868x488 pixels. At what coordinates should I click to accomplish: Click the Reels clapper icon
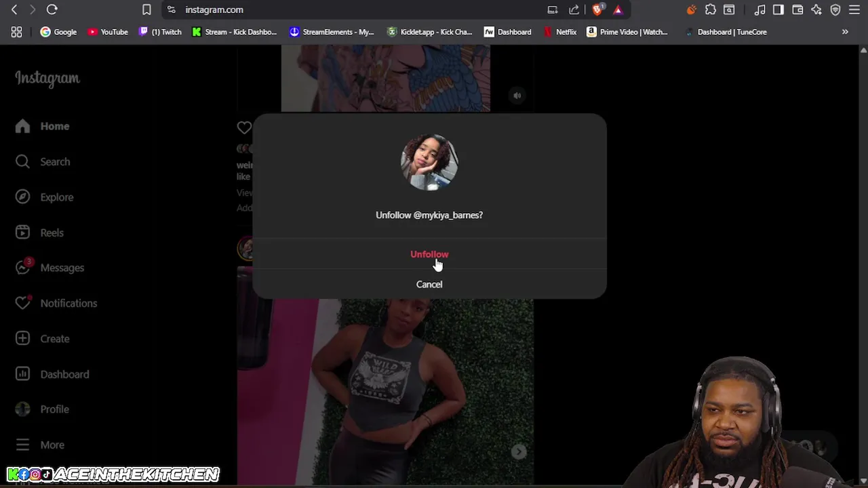(22, 232)
